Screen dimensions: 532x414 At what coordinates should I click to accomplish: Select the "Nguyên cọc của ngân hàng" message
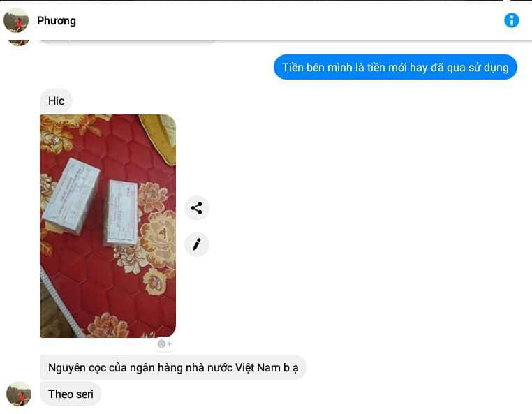point(173,367)
